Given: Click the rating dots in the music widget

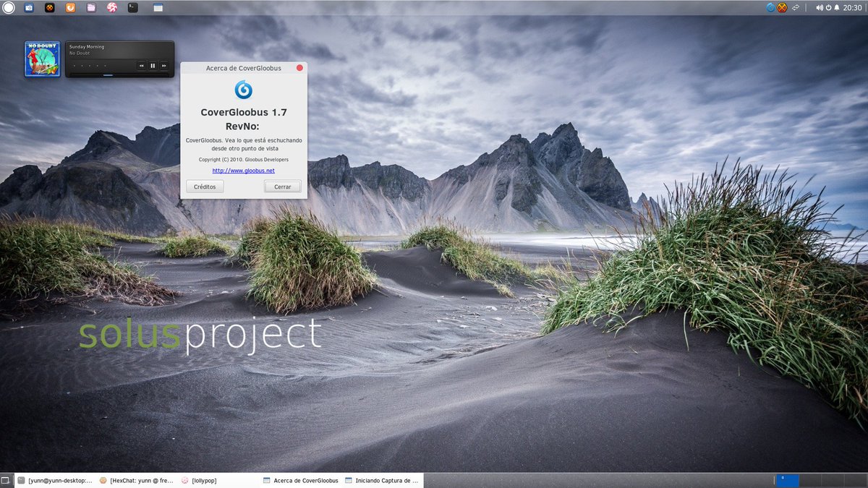Looking at the screenshot, I should click(x=90, y=66).
